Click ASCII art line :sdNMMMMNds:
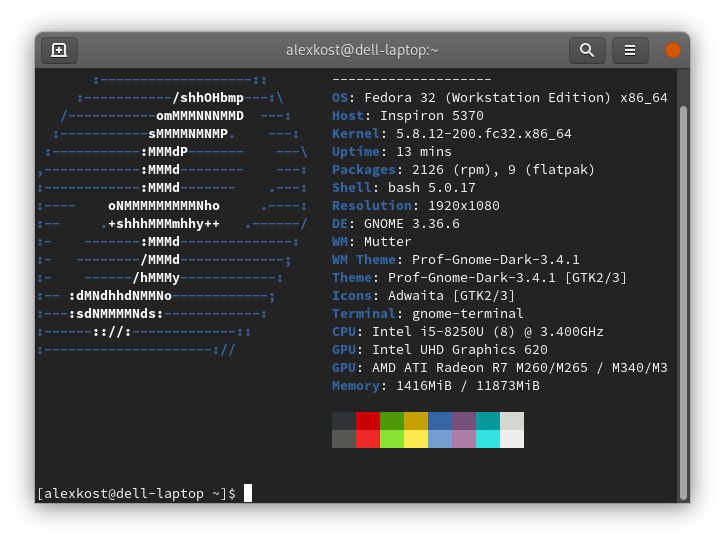 [x=116, y=314]
